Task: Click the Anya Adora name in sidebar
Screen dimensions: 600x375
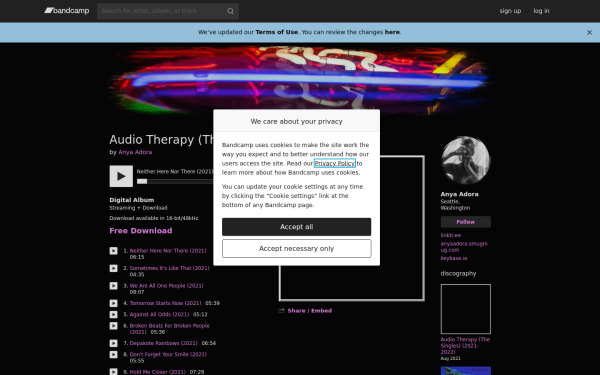Action: pos(459,194)
